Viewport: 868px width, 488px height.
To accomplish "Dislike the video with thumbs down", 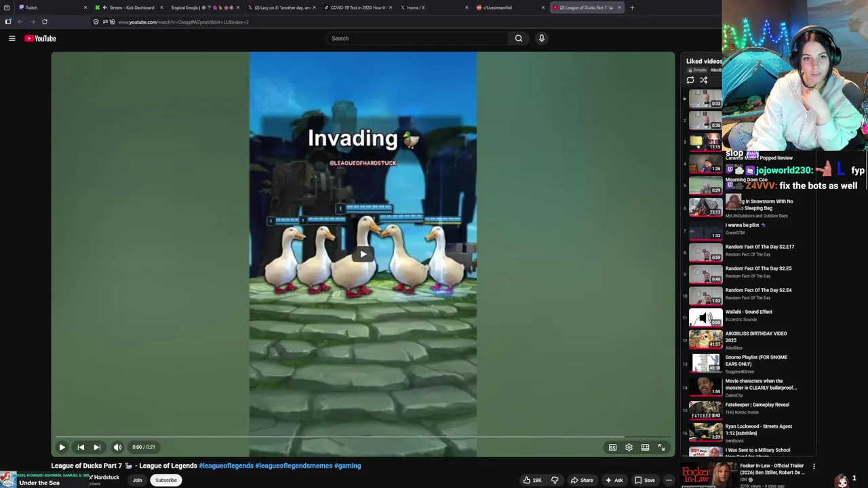I will click(x=554, y=480).
